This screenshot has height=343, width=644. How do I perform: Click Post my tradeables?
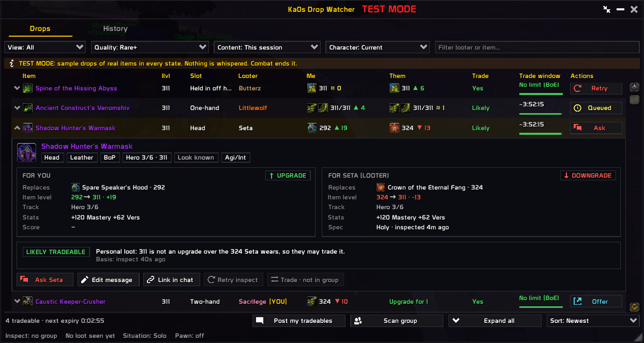(x=299, y=321)
